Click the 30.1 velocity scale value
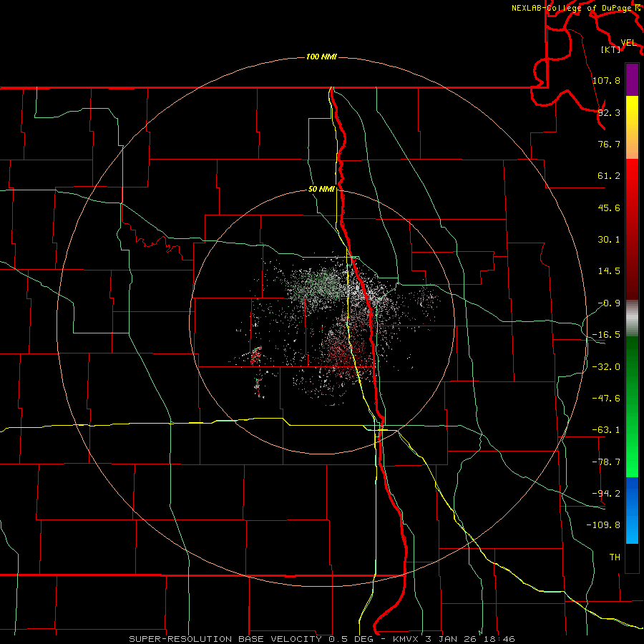Viewport: 644px width, 644px height. coord(609,240)
